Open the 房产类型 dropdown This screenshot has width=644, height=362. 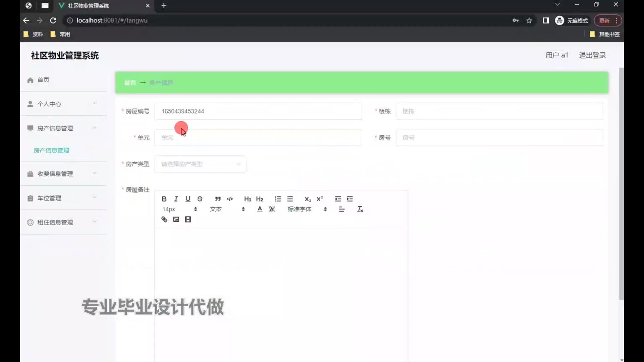click(200, 164)
